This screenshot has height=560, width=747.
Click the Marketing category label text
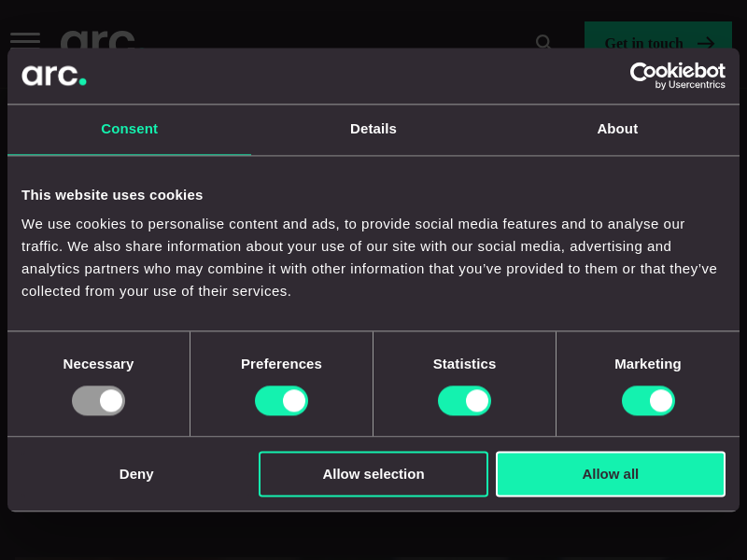pos(648,364)
